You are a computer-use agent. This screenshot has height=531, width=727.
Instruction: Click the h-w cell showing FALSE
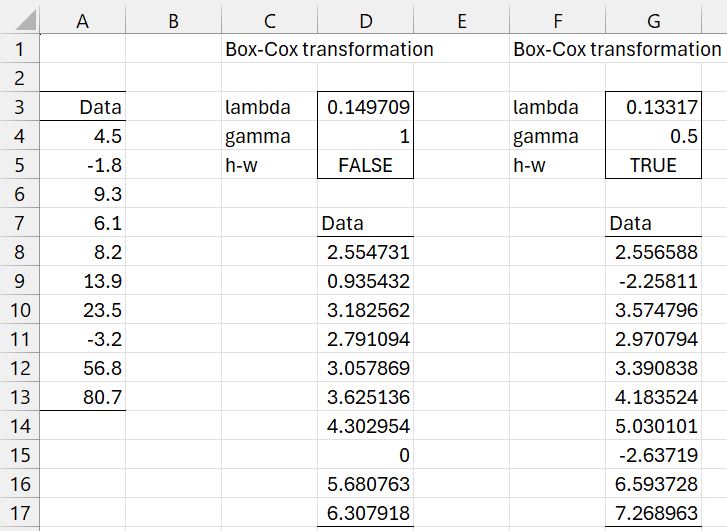pos(365,165)
